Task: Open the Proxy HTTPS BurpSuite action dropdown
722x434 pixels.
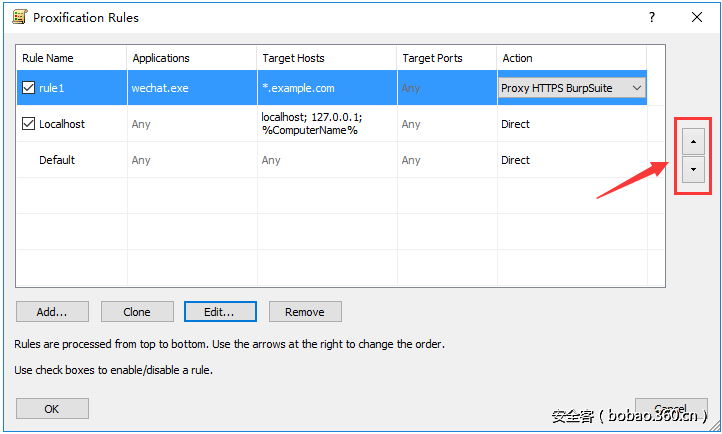Action: 636,88
